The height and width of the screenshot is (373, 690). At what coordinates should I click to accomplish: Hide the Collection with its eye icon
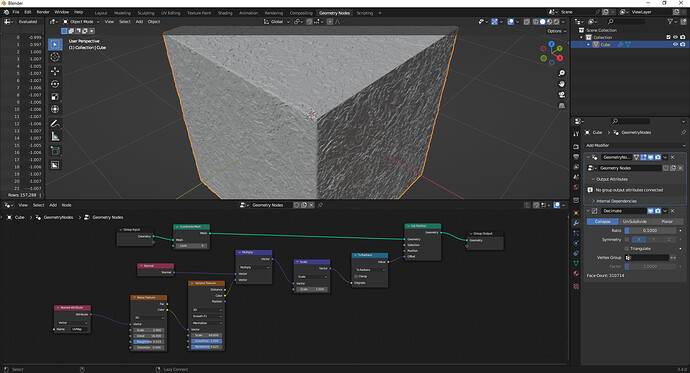(x=675, y=37)
